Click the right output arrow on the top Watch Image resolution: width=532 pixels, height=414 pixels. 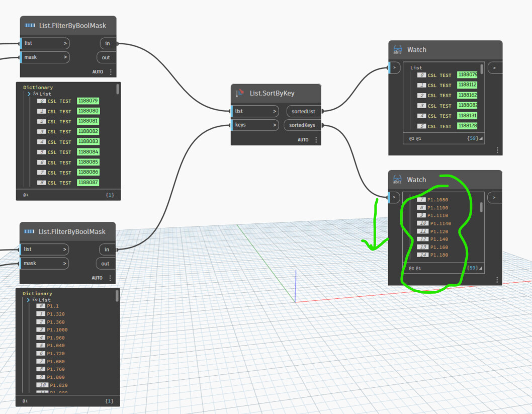(x=494, y=67)
